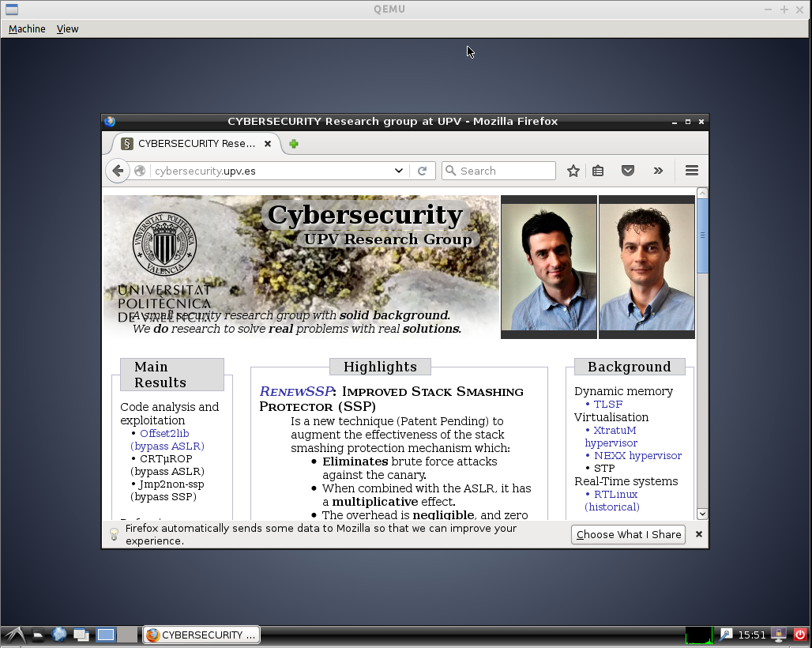Open the View menu in QEMU
The width and height of the screenshot is (812, 648).
pyautogui.click(x=68, y=29)
